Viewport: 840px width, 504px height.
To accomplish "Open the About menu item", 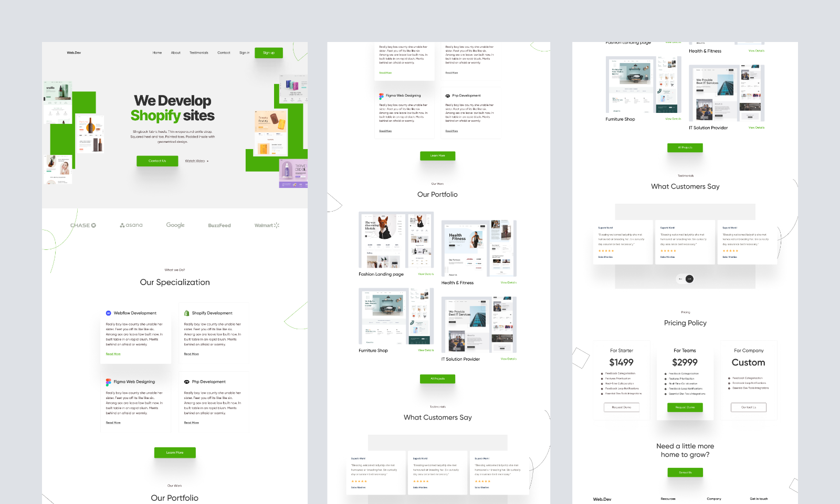I will tap(175, 52).
